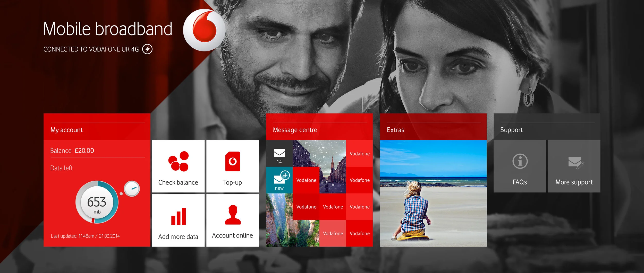Click the Data left label
This screenshot has height=273, width=644.
[62, 168]
